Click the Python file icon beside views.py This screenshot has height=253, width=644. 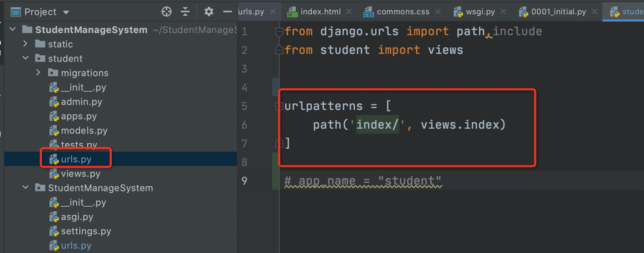pos(54,174)
